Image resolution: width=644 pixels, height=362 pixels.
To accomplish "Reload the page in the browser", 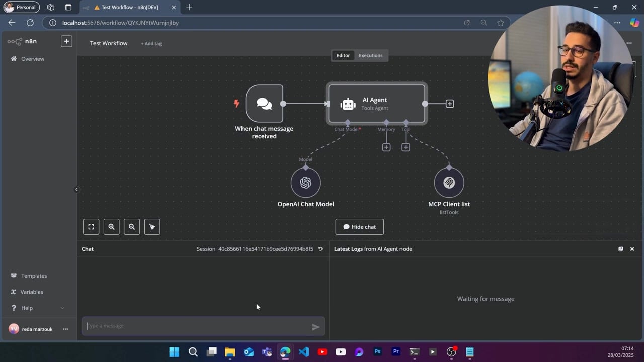I will pos(30,23).
